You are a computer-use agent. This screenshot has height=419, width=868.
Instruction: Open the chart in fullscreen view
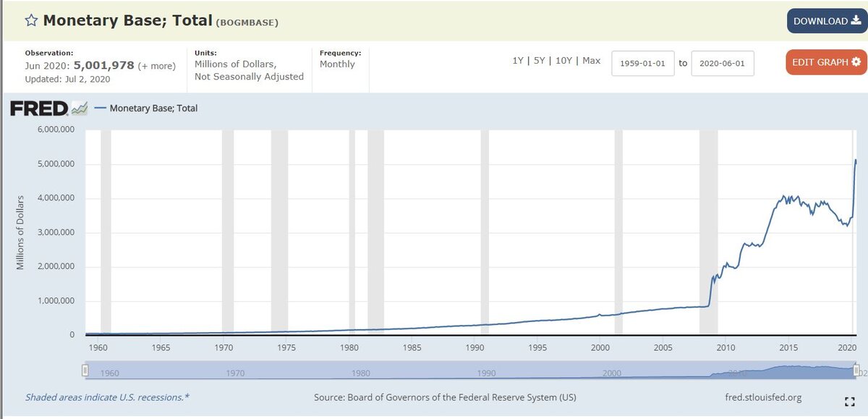click(x=849, y=400)
